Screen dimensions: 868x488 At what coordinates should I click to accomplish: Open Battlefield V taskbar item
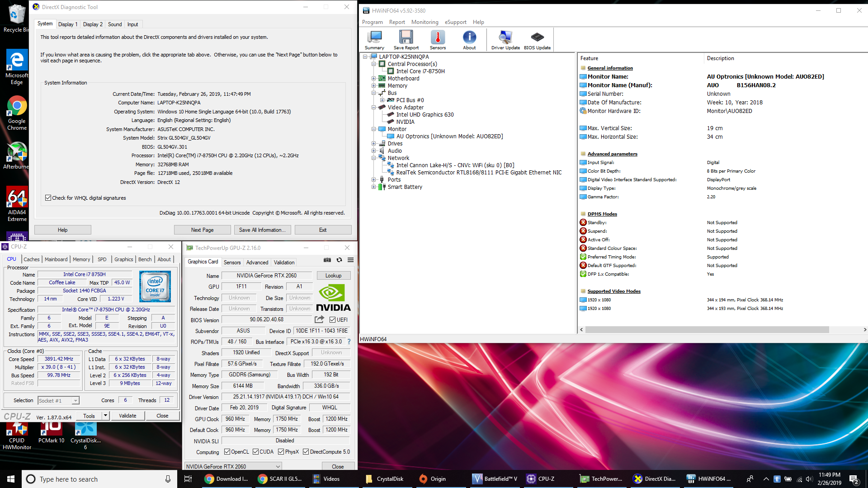coord(495,479)
